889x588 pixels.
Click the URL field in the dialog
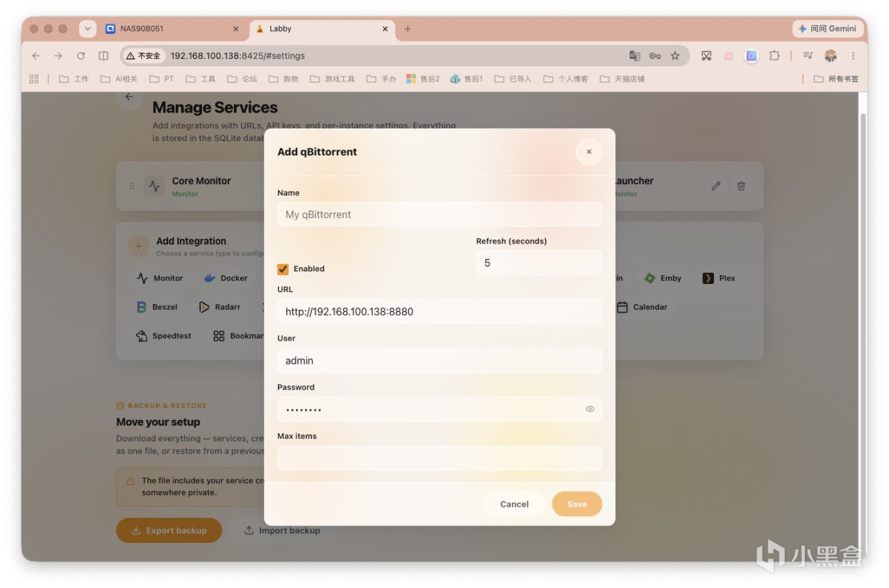(440, 312)
